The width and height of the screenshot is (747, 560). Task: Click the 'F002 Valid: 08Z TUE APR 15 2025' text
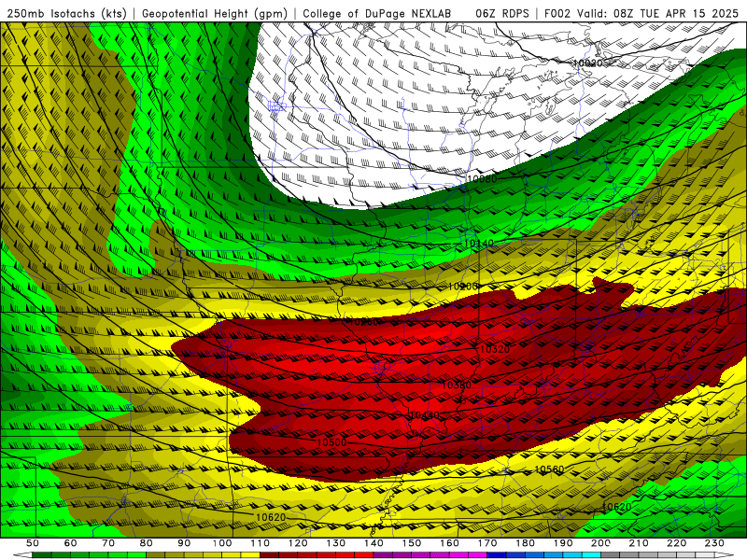(642, 13)
